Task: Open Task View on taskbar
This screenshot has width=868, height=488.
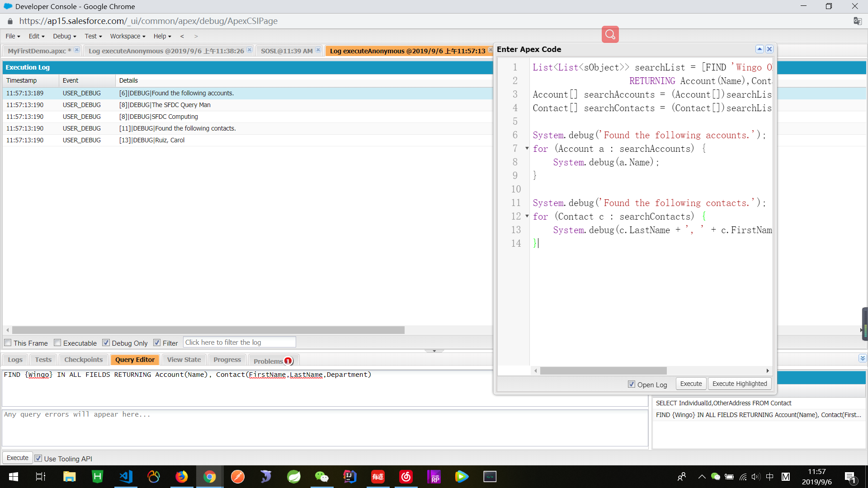Action: coord(41,477)
